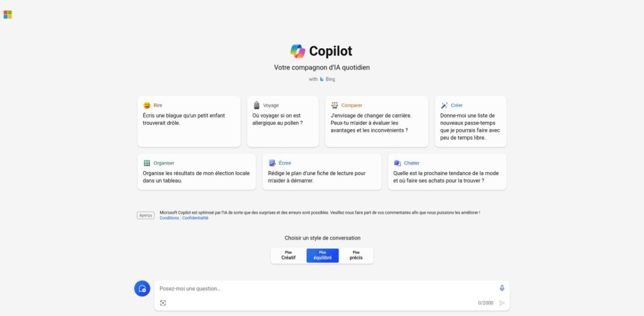Select the Plus équilibré conversation style
644x316 pixels.
tap(323, 255)
